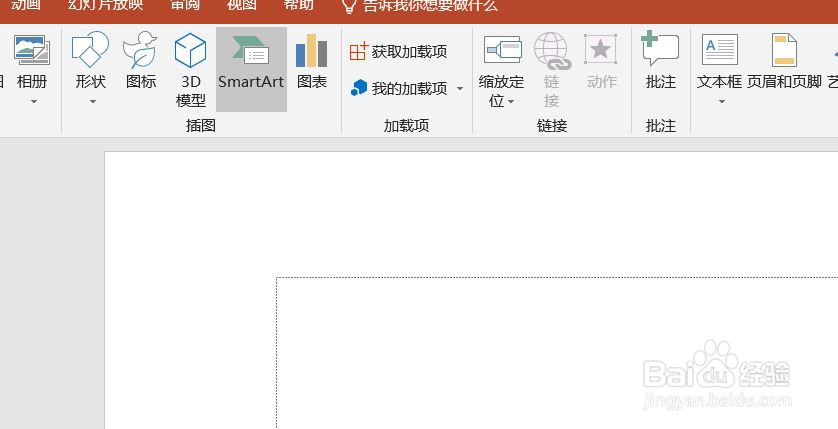Insert an icon via 图标 button
This screenshot has height=429, width=838.
[x=141, y=60]
